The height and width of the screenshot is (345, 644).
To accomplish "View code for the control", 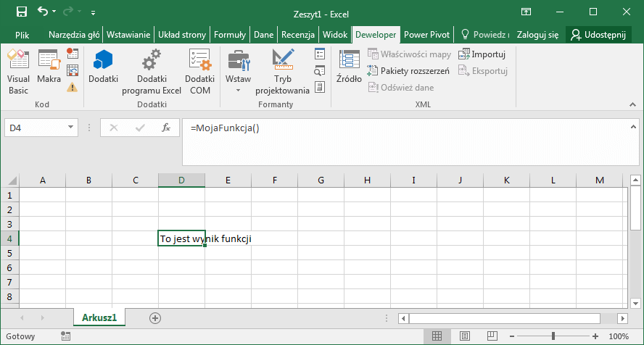I will tap(320, 70).
